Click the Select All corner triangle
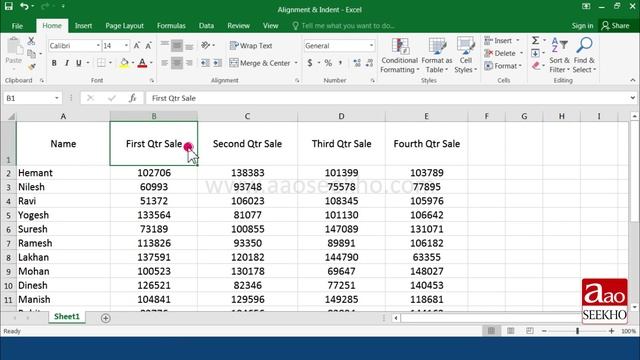This screenshot has width=640, height=360. (10, 116)
